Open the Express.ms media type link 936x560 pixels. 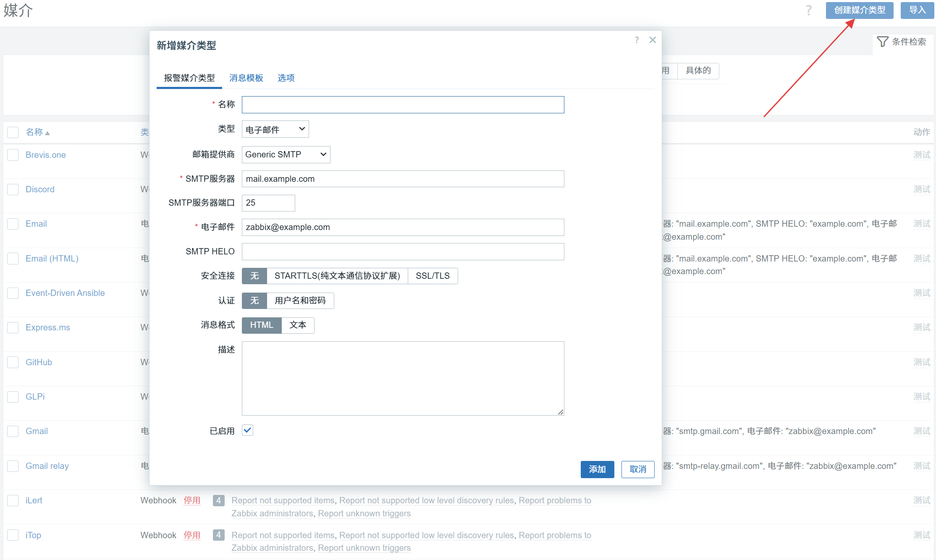(48, 327)
